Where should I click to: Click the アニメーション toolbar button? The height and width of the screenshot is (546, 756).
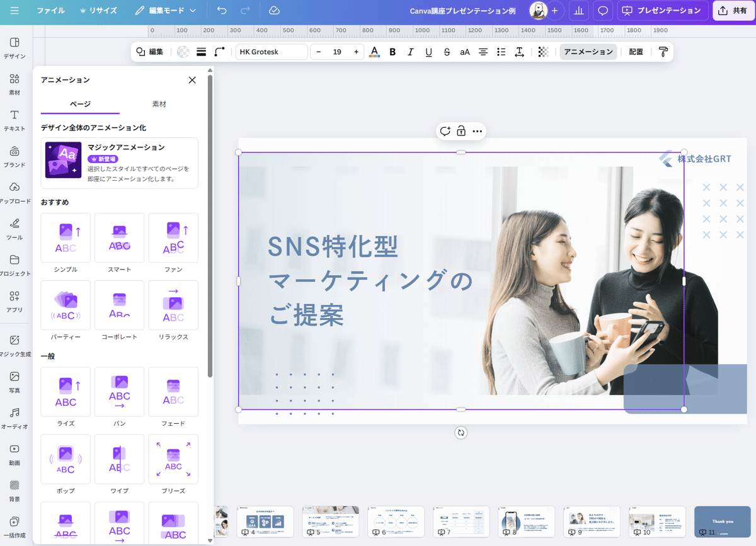pos(588,52)
